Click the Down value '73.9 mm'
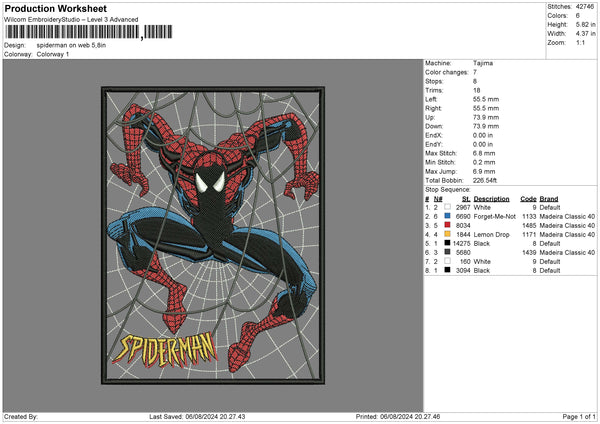 click(486, 126)
